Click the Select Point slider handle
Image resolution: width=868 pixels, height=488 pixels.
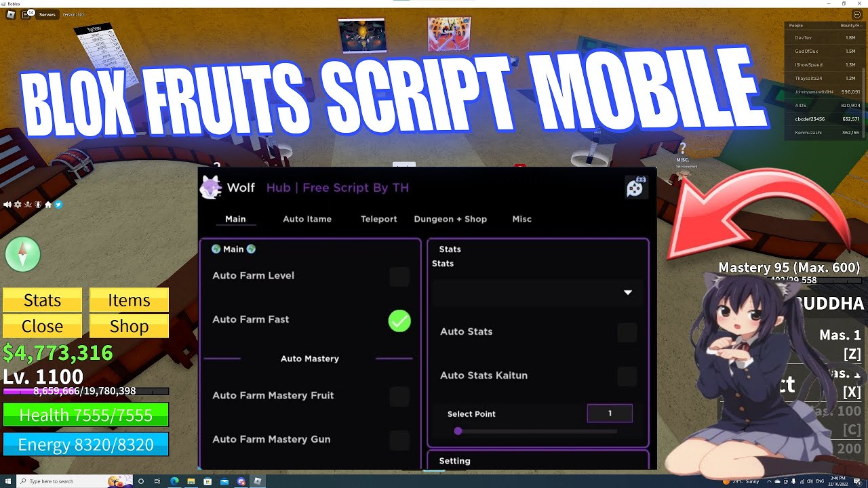[x=458, y=431]
